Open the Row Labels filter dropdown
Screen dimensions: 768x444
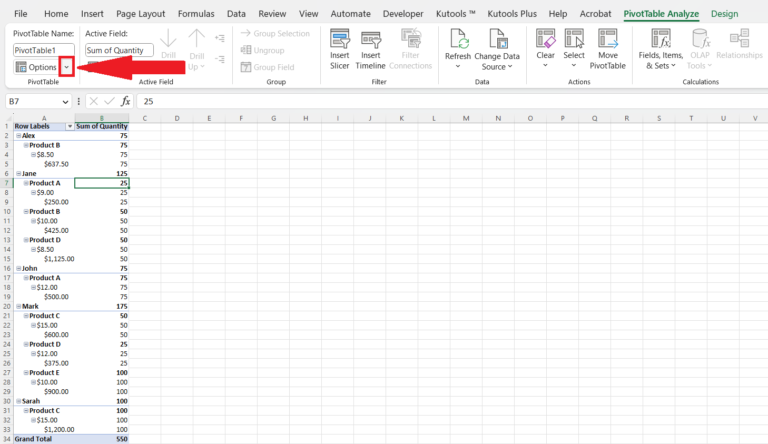70,126
